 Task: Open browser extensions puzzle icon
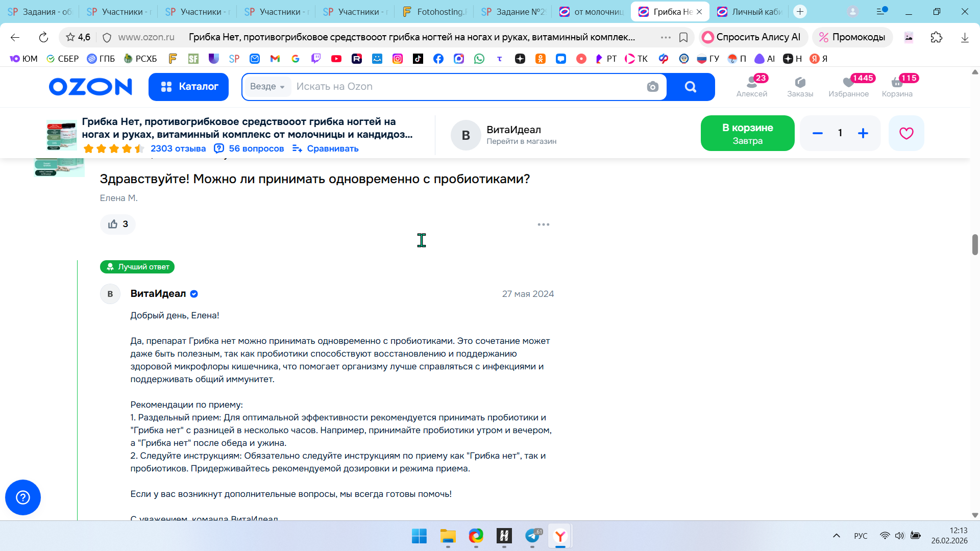click(936, 37)
